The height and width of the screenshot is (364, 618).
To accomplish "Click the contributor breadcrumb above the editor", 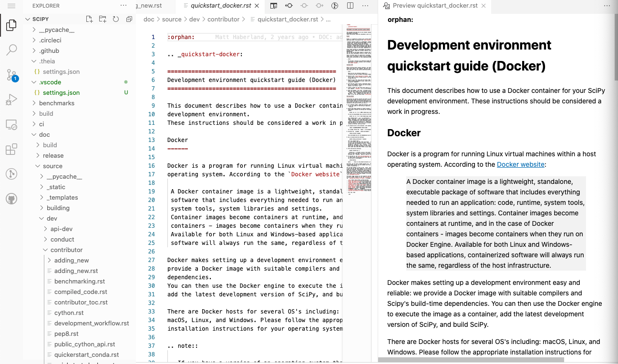I will click(223, 20).
